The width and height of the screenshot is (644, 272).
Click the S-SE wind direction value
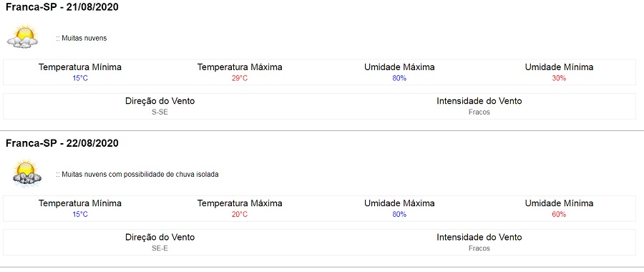pos(160,112)
